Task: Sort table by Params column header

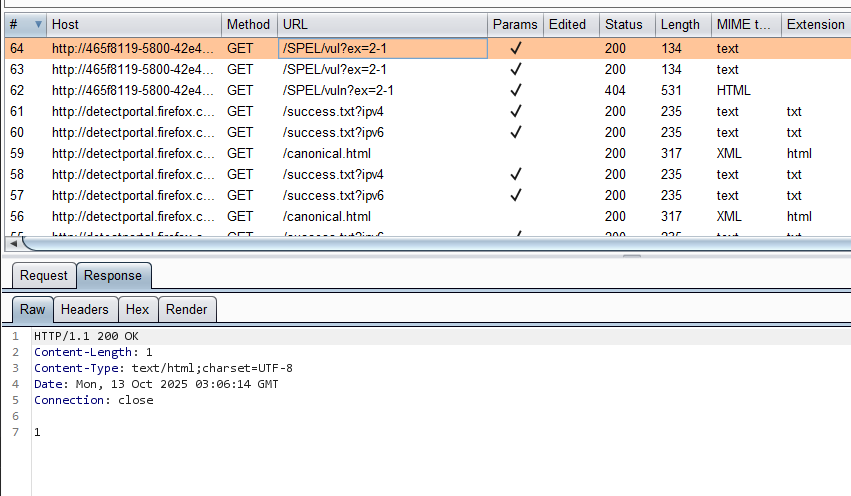Action: pyautogui.click(x=516, y=24)
